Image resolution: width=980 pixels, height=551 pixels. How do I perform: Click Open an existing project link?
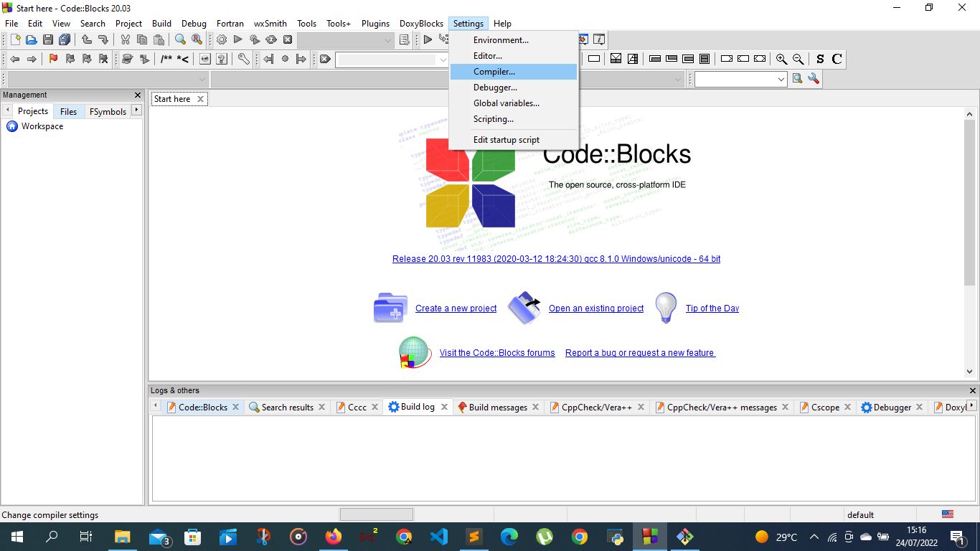596,309
